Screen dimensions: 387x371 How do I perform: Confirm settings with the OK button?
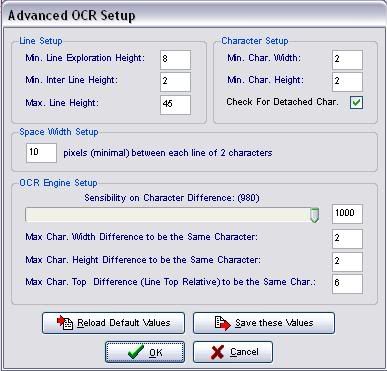click(x=145, y=352)
